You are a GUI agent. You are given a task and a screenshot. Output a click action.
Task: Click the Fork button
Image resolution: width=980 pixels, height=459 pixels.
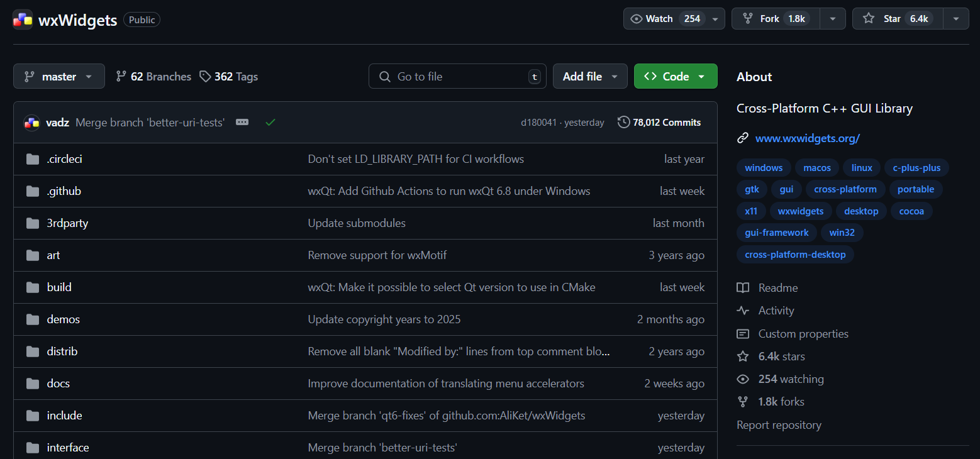(769, 19)
